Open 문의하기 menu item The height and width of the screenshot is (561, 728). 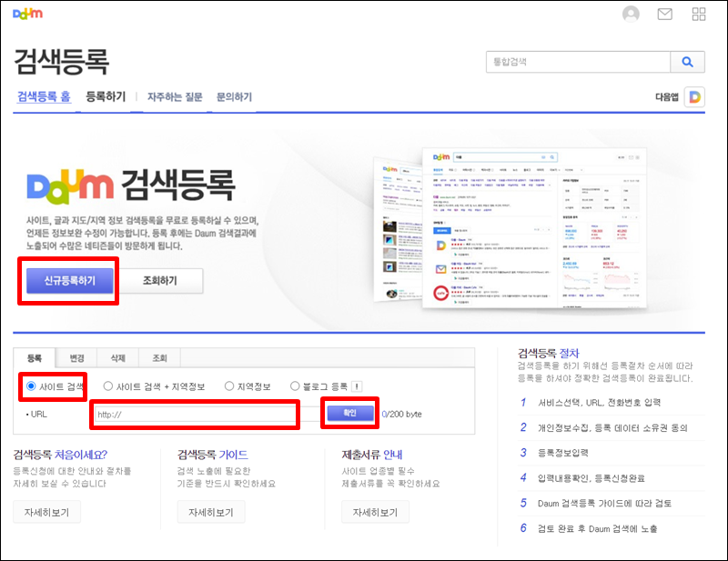pos(234,97)
